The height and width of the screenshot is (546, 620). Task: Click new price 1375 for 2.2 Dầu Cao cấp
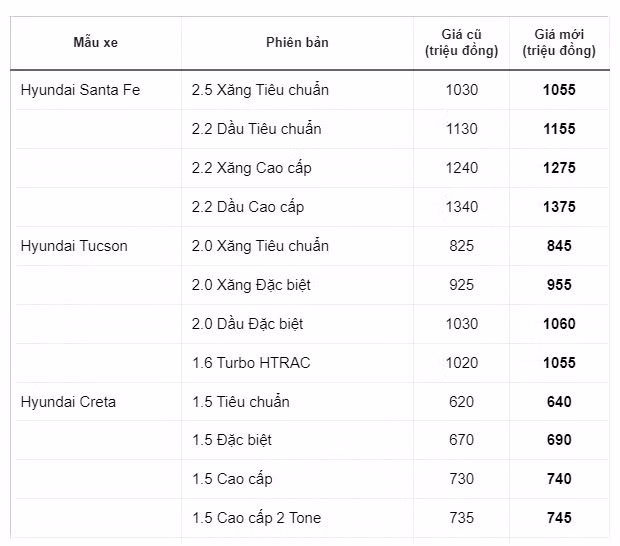click(559, 207)
